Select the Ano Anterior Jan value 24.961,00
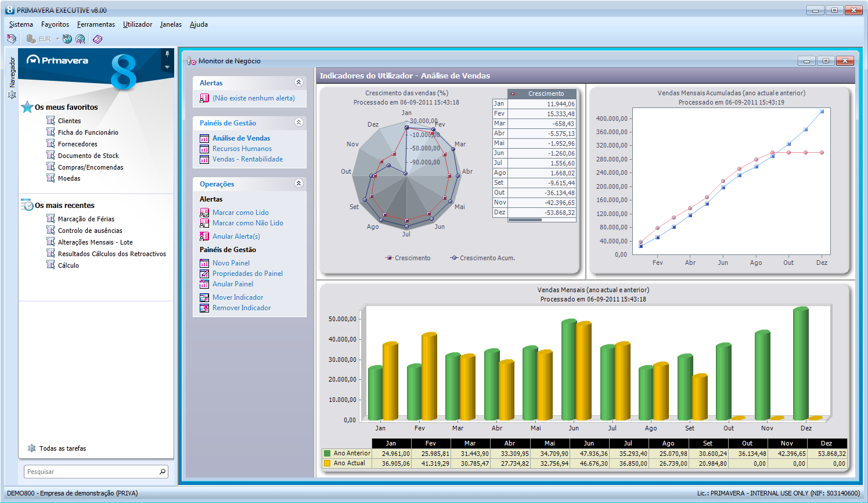 391,454
